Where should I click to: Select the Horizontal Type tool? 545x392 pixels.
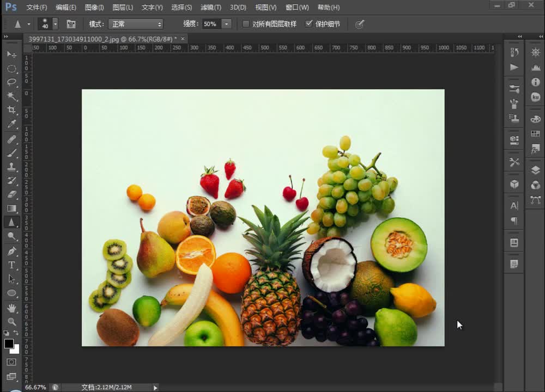click(x=11, y=265)
